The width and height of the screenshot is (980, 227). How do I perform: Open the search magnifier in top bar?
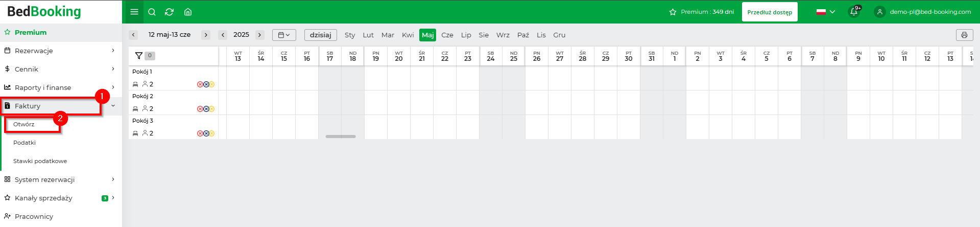click(x=152, y=12)
